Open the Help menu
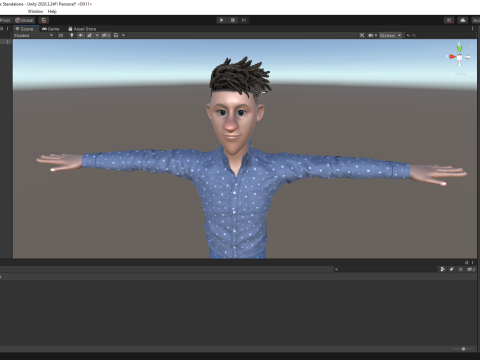The height and width of the screenshot is (360, 480). click(x=52, y=11)
